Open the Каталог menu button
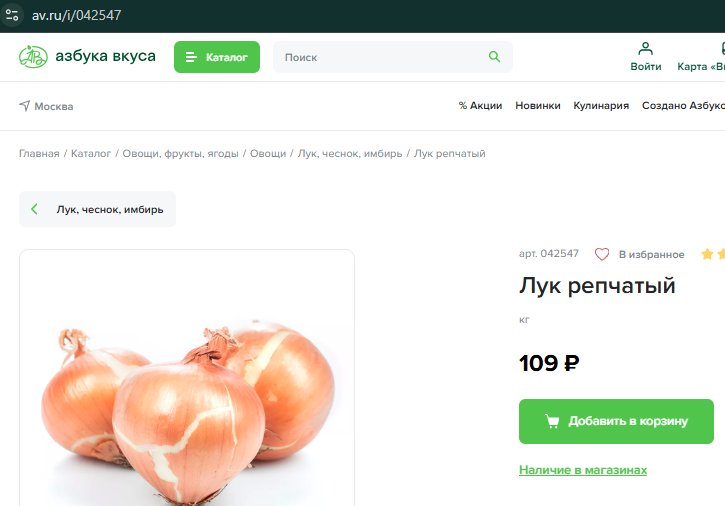 pyautogui.click(x=217, y=57)
